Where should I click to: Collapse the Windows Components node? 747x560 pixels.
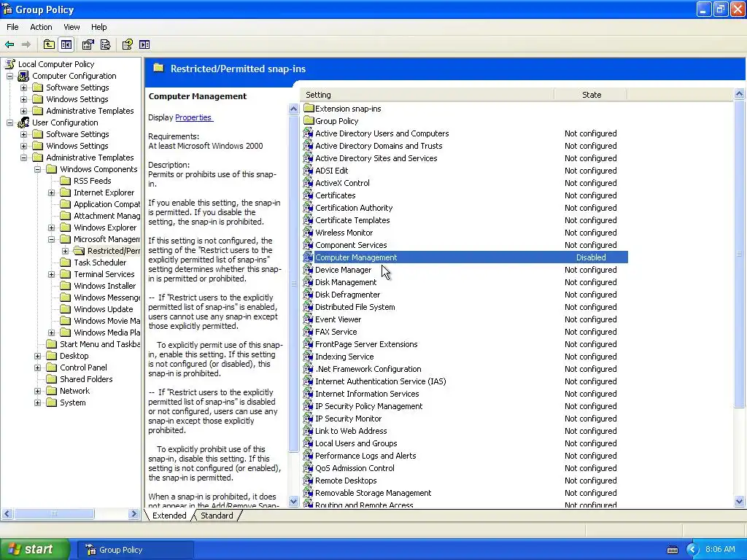click(x=37, y=169)
